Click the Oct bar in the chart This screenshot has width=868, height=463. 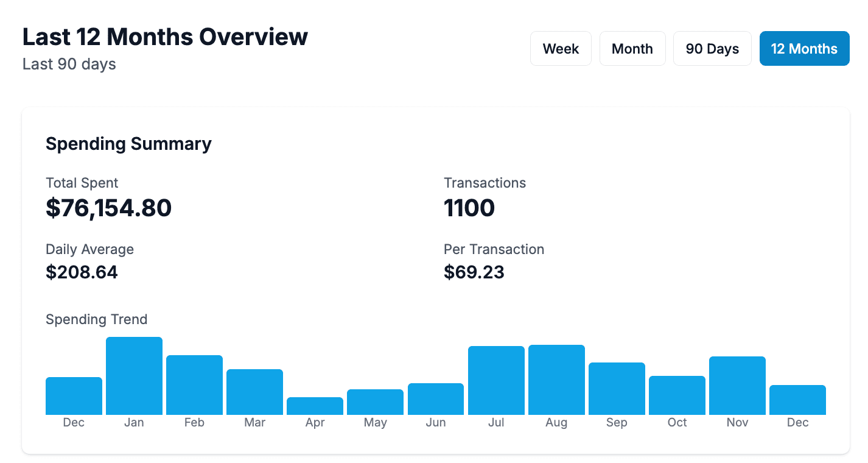coord(677,395)
